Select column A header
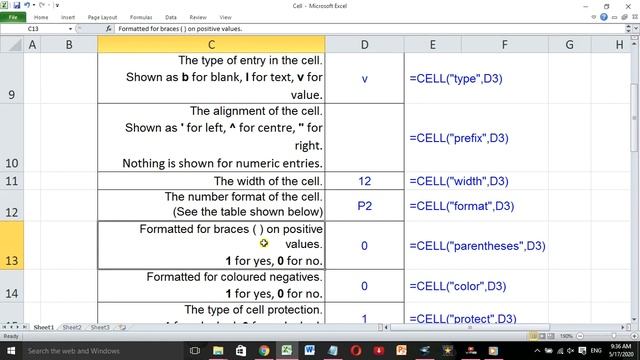640x360 pixels. [x=32, y=44]
